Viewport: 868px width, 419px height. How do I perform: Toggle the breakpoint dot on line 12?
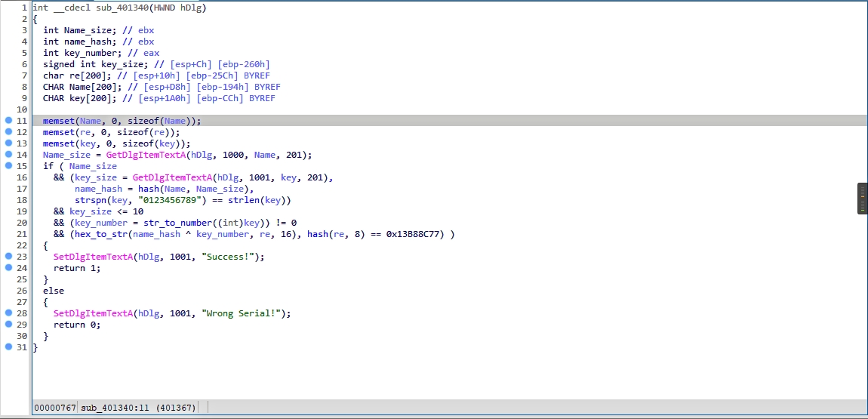pos(8,131)
